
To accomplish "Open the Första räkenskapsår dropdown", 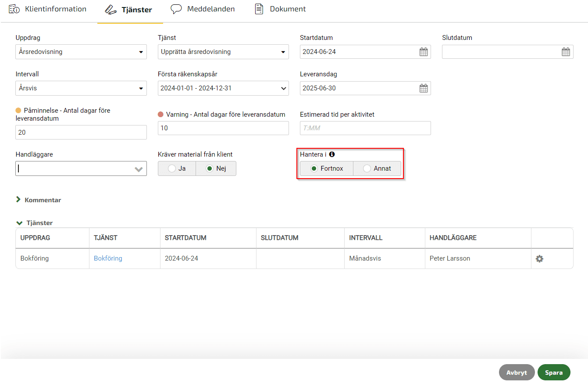I will coord(223,88).
